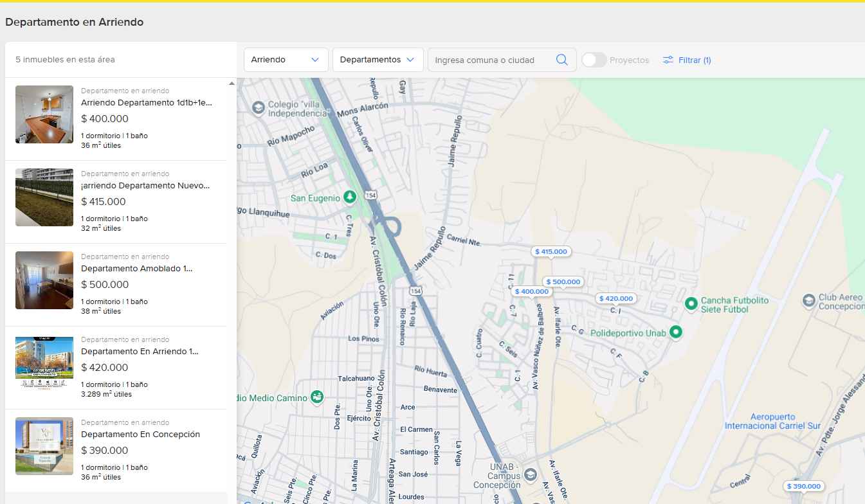Click the Filtrar (1) button

click(687, 60)
